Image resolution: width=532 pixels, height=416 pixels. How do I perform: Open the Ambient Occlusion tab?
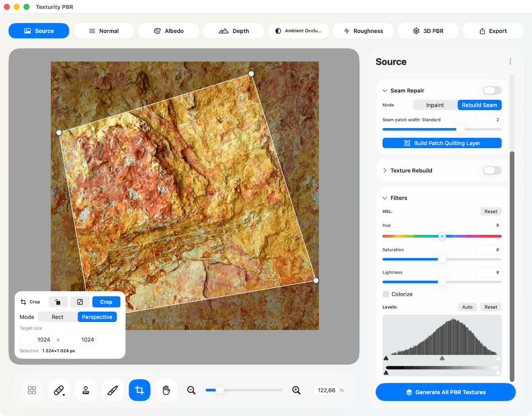click(x=298, y=31)
